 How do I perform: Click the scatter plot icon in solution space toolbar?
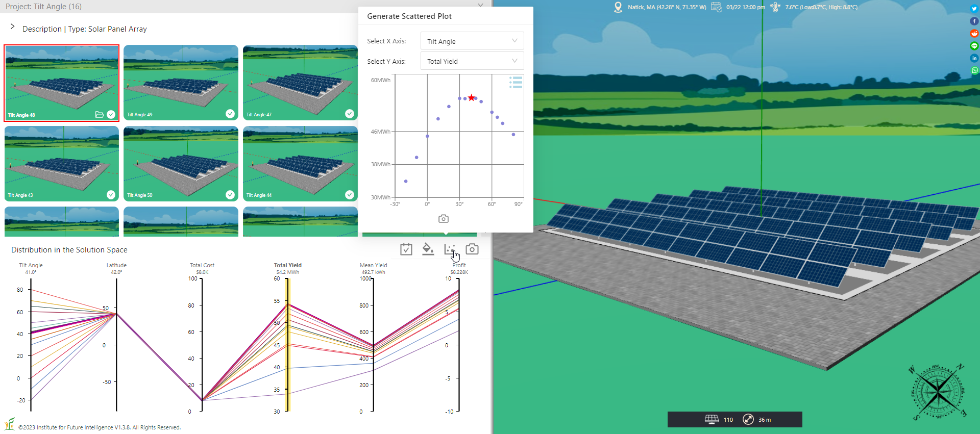(x=450, y=249)
